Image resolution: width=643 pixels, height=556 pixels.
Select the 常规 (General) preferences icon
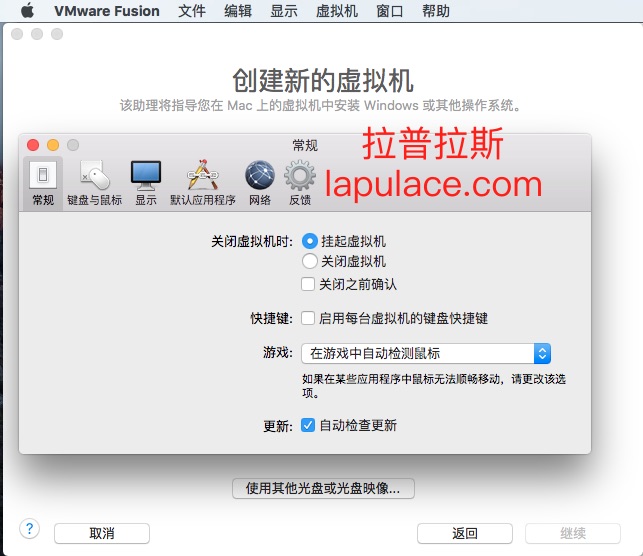point(43,182)
